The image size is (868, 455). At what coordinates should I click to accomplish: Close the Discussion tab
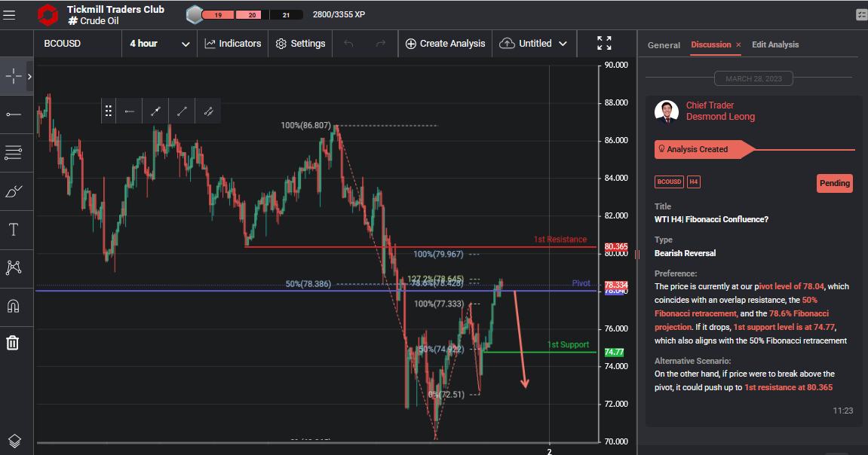738,44
